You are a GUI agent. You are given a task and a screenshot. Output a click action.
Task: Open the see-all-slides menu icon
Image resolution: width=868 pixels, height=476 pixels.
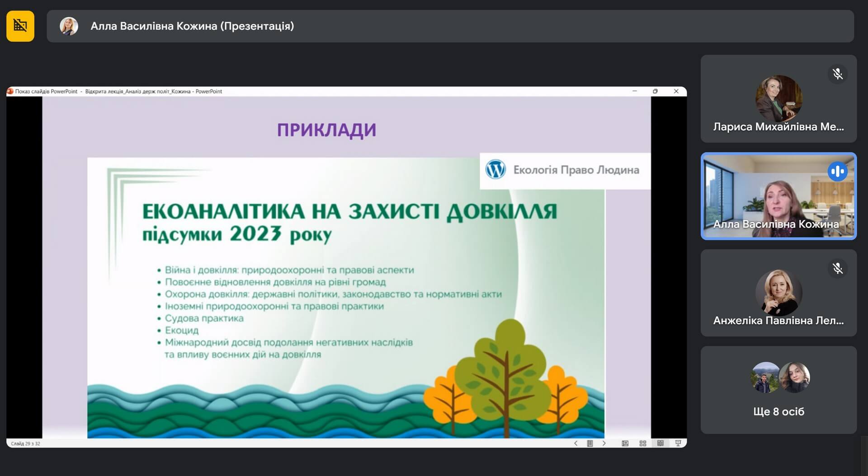pyautogui.click(x=590, y=443)
